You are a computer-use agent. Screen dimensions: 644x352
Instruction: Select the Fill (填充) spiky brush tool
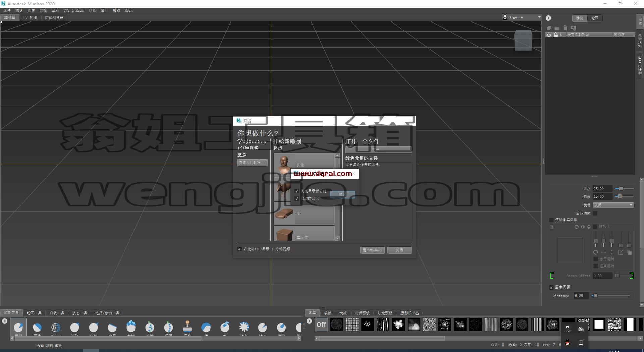244,327
